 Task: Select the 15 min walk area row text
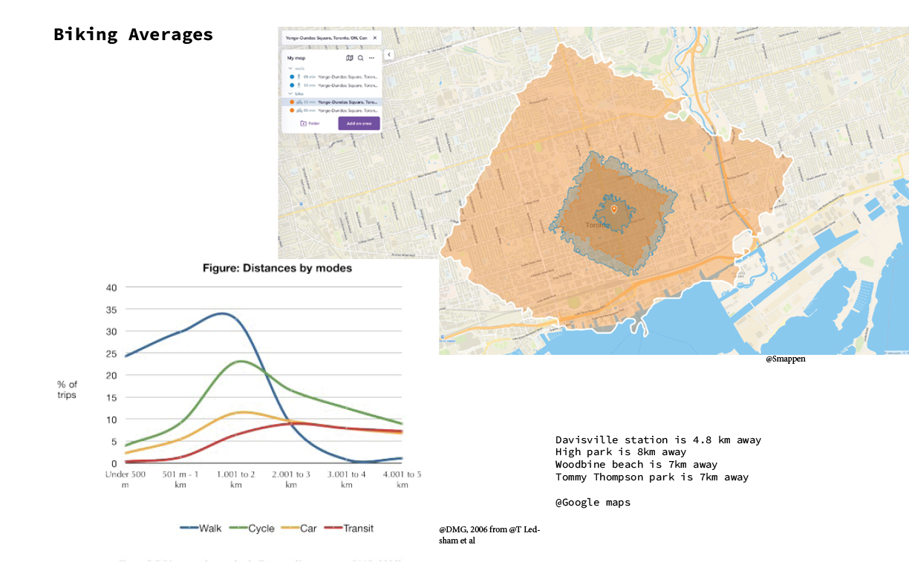pos(347,85)
